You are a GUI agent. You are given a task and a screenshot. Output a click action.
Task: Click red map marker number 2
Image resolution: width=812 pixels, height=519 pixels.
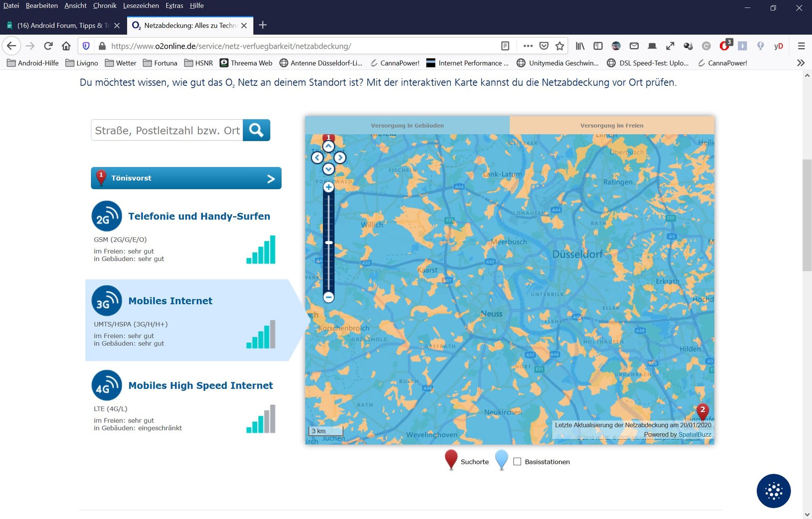pyautogui.click(x=702, y=411)
